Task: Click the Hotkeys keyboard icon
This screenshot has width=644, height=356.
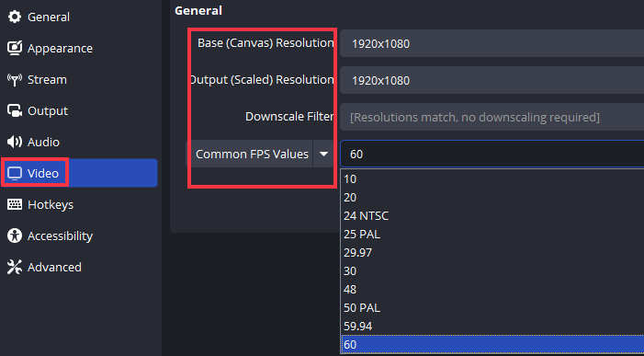Action: pyautogui.click(x=15, y=204)
